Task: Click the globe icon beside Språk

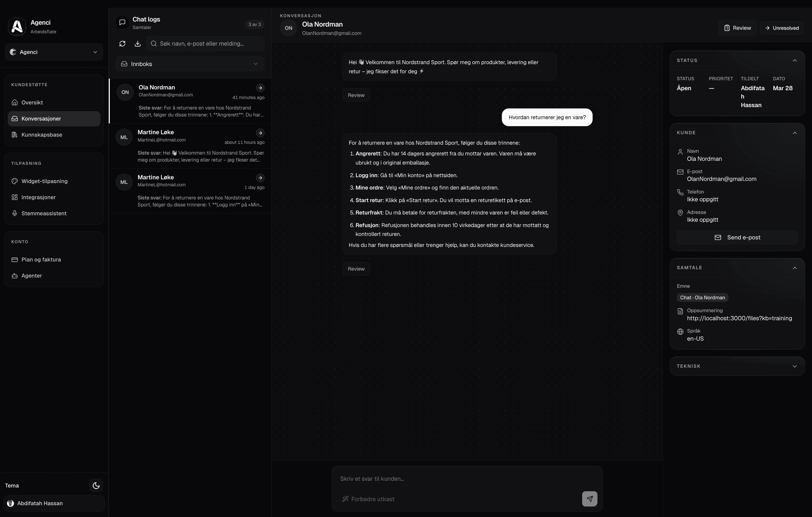Action: pos(680,332)
